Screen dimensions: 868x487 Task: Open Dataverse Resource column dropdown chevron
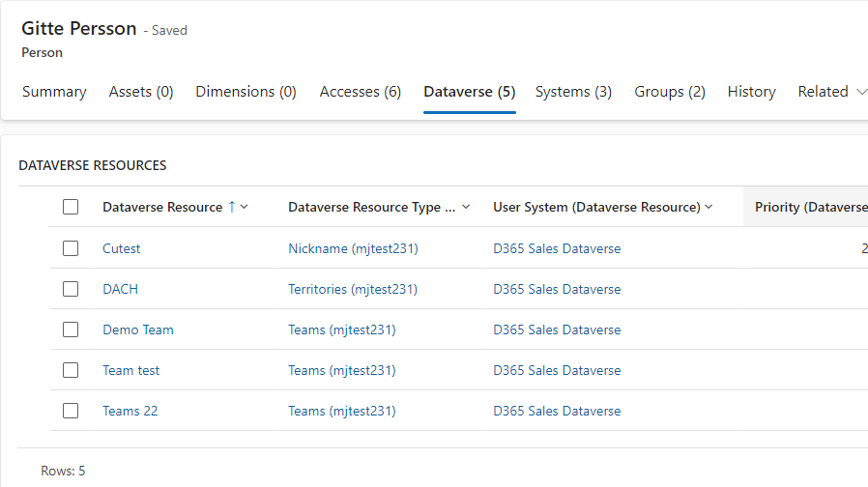245,207
